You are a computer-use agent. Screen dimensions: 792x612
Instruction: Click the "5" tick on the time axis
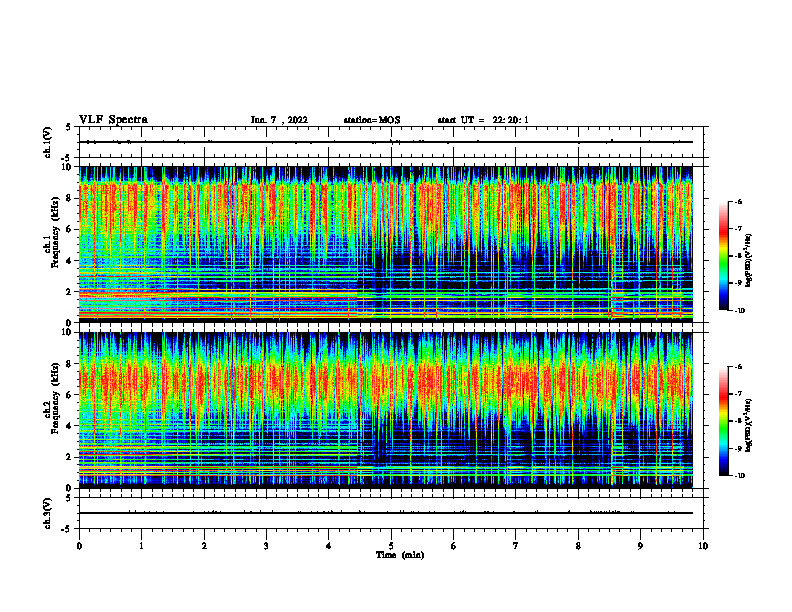click(391, 546)
